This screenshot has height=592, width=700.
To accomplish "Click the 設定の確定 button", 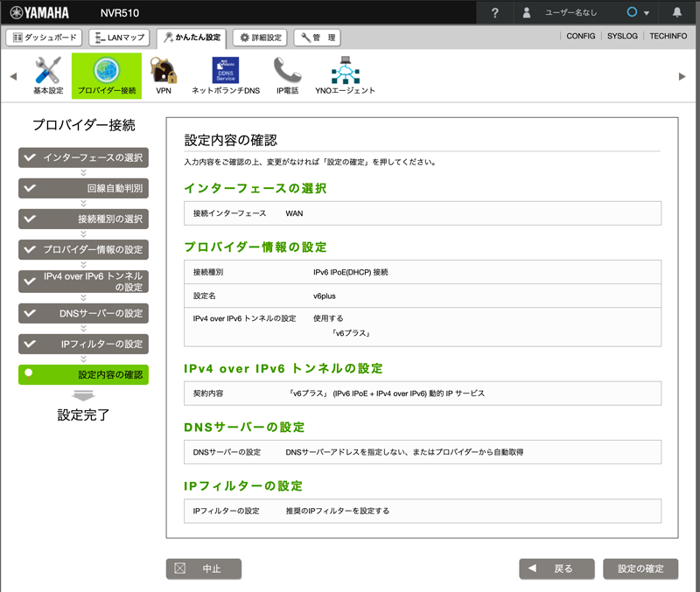I will click(640, 568).
